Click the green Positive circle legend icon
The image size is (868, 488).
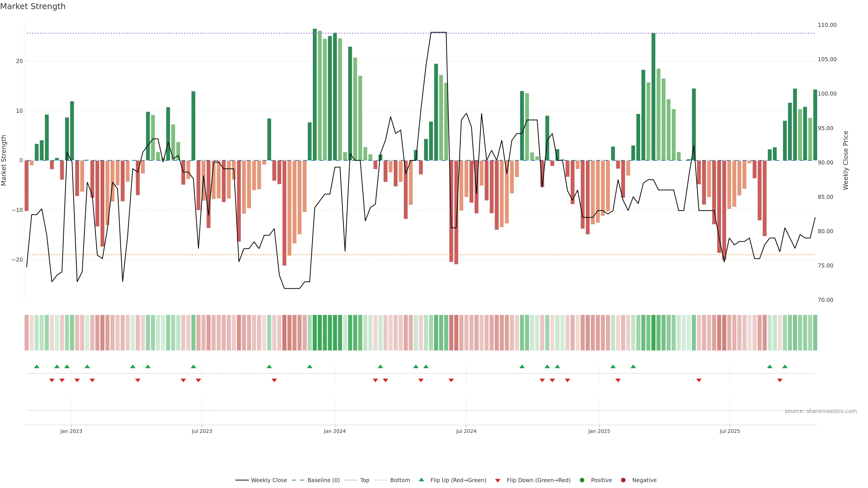click(582, 480)
